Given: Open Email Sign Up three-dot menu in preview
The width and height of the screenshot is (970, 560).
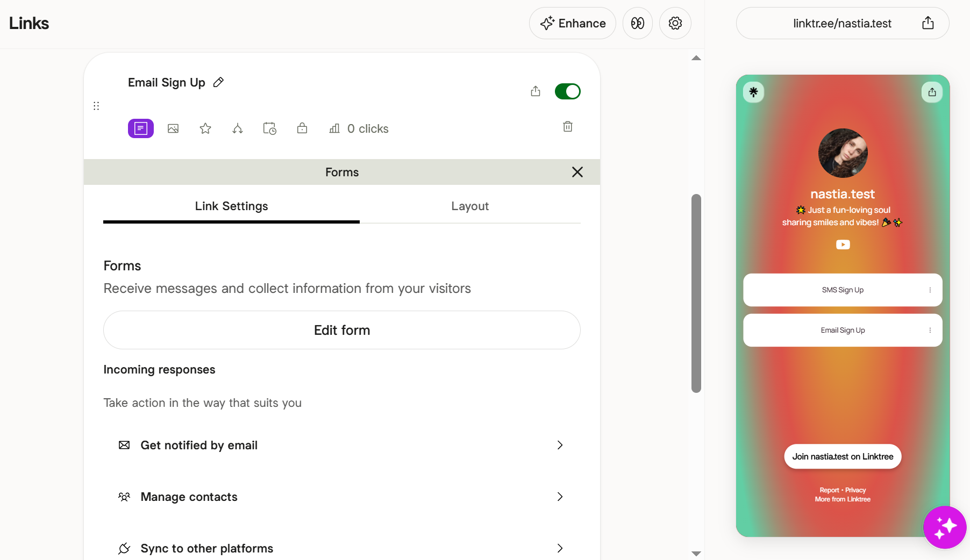Looking at the screenshot, I should pyautogui.click(x=930, y=331).
